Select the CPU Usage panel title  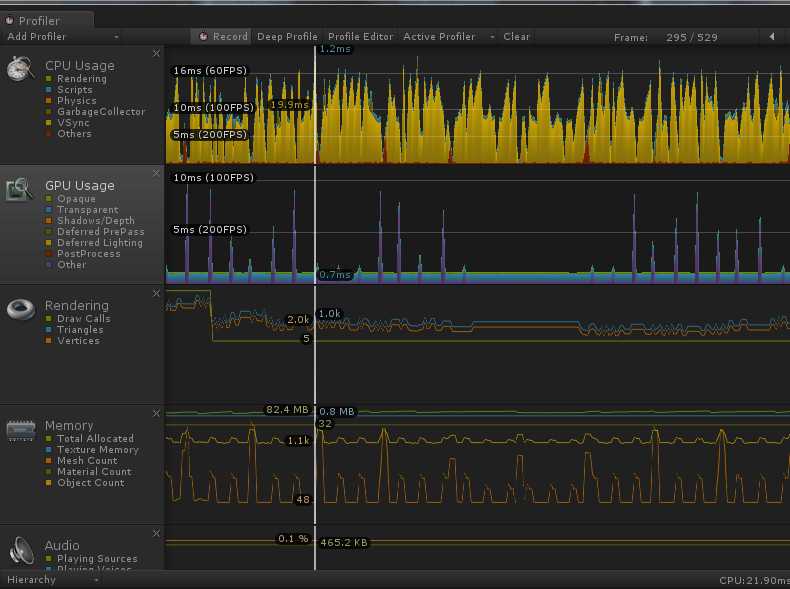(x=80, y=66)
